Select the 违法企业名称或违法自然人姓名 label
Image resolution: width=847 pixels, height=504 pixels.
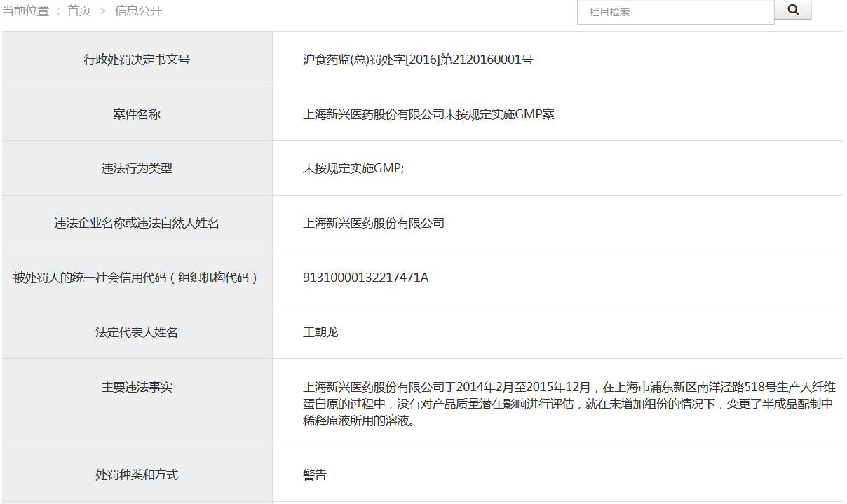click(137, 223)
